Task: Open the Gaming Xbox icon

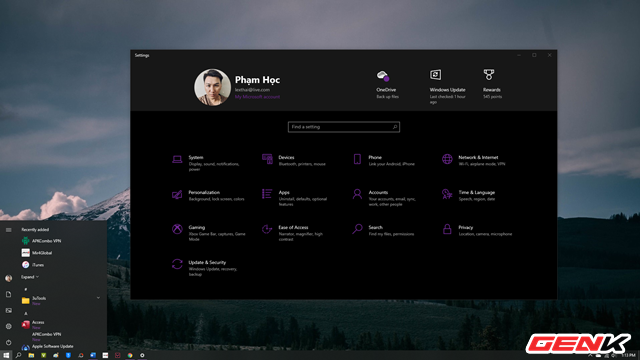Action: pos(177,229)
